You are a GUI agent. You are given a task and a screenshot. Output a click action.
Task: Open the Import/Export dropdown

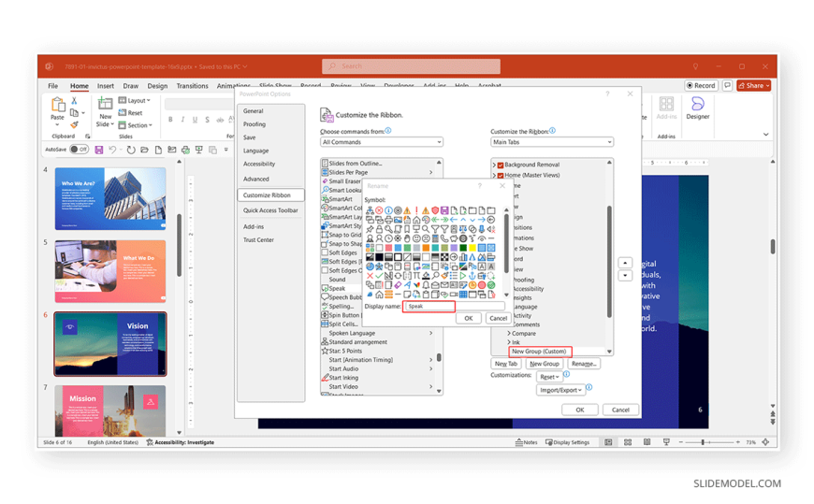pos(560,390)
